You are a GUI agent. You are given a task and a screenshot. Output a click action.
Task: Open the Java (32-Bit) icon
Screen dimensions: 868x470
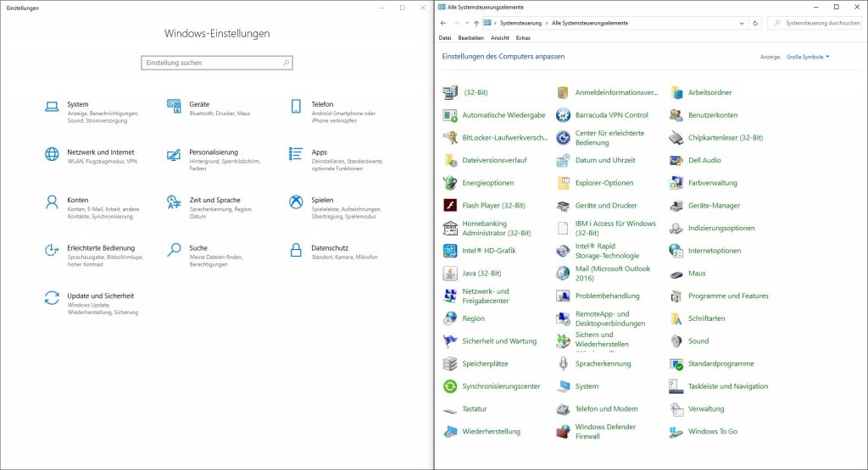click(x=450, y=274)
